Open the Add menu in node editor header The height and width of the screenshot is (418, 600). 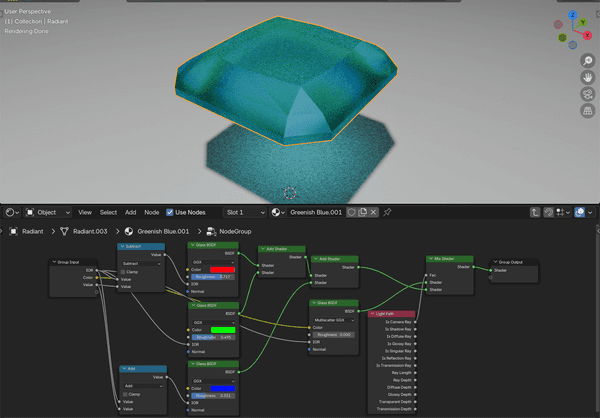[x=130, y=212]
